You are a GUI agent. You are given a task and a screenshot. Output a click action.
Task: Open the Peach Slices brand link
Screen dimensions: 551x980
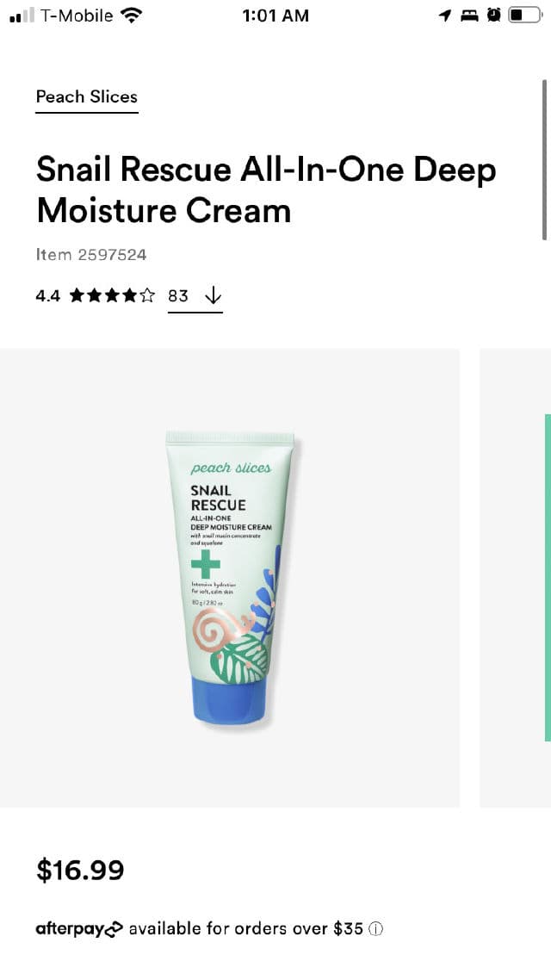tap(87, 96)
